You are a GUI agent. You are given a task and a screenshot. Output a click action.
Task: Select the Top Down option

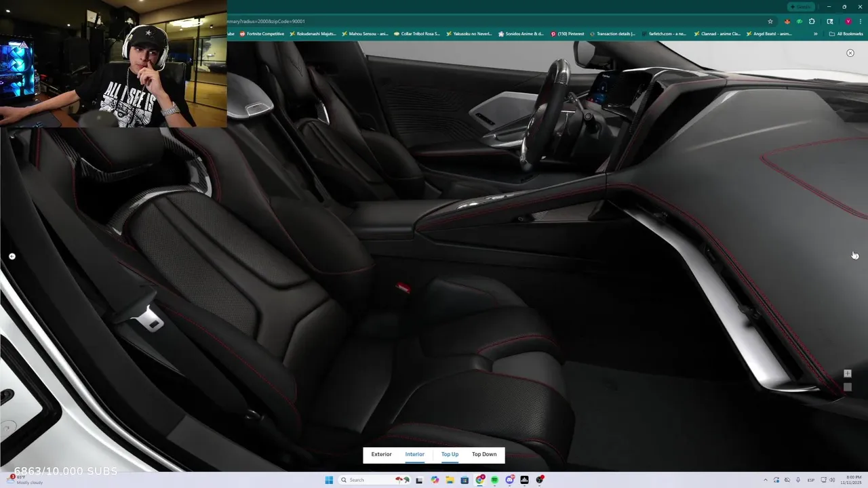[484, 454]
